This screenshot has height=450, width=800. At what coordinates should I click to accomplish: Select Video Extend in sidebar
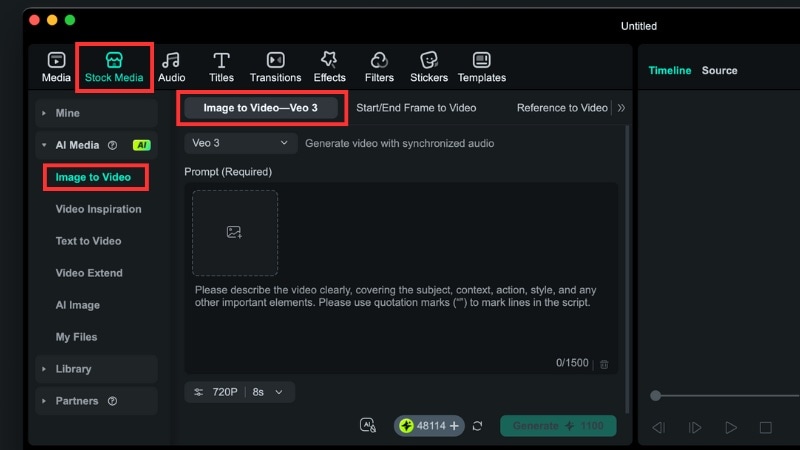pyautogui.click(x=89, y=273)
